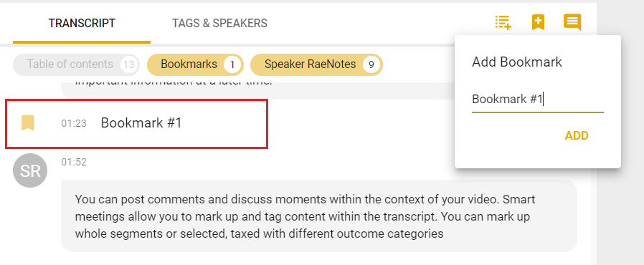Viewport: 644px width, 265px height.
Task: Click the add bookmark icon
Action: [x=538, y=22]
